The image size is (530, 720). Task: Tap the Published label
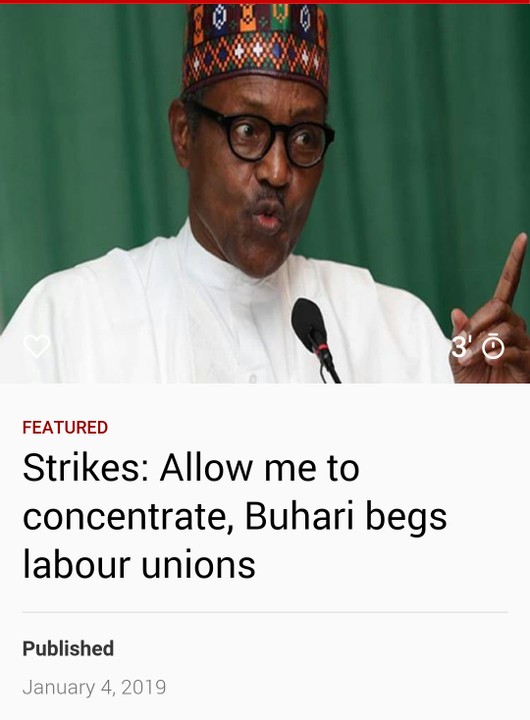[68, 648]
